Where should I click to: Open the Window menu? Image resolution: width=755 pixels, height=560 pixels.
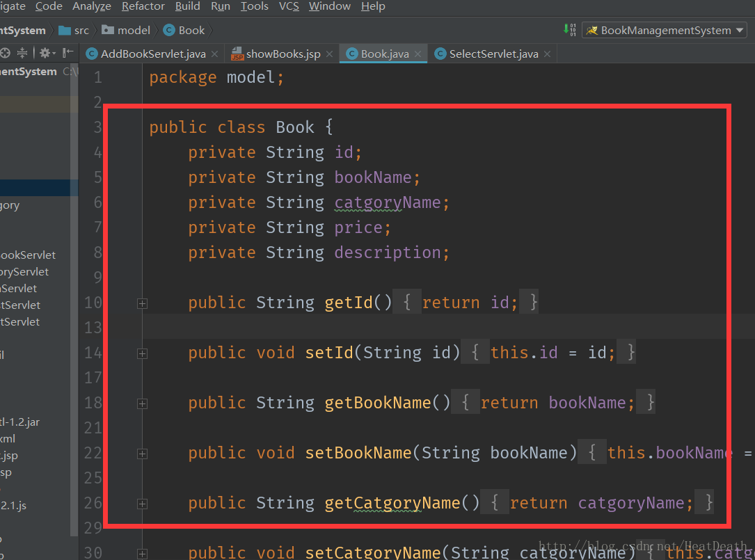pos(330,6)
